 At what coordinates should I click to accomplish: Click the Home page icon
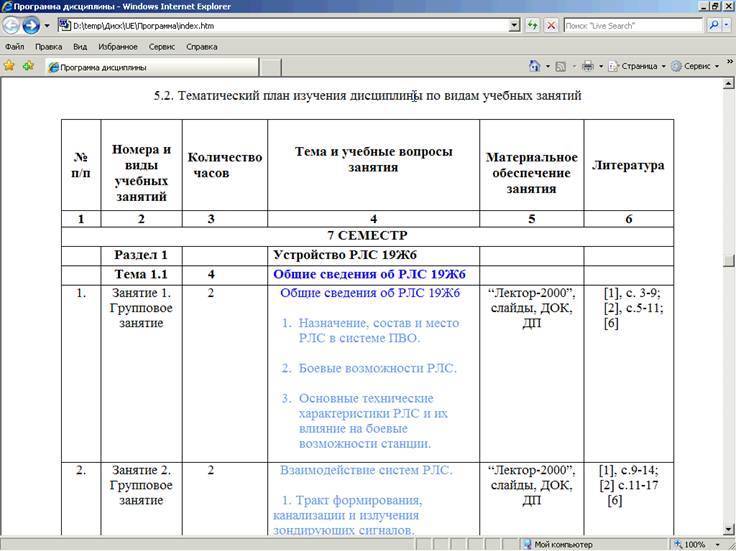point(536,66)
